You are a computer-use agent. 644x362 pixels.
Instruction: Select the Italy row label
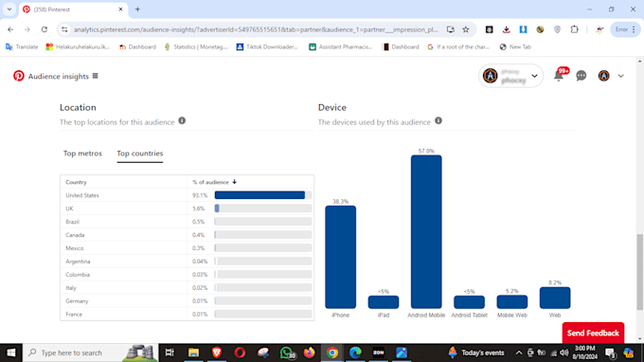click(x=71, y=288)
